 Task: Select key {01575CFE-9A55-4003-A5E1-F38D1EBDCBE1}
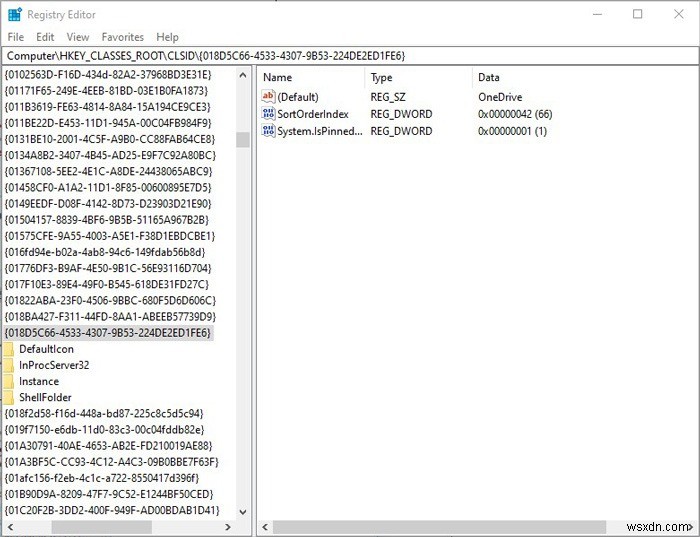(110, 236)
